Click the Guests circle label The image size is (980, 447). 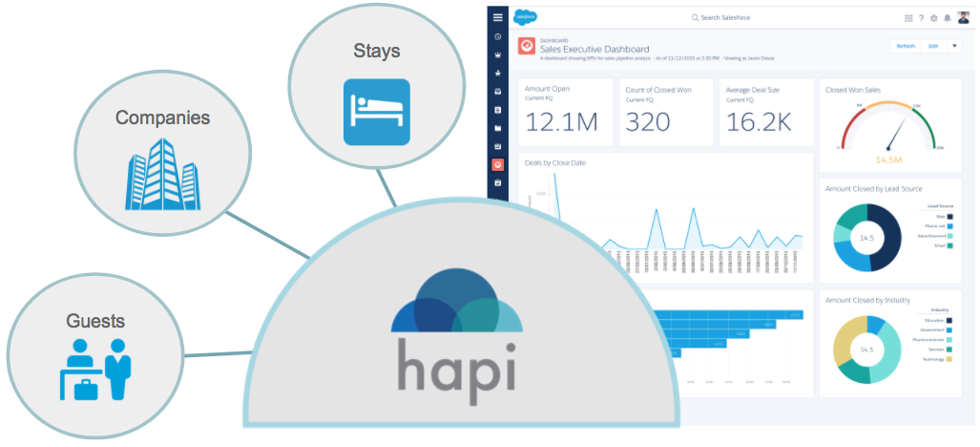coord(95,321)
